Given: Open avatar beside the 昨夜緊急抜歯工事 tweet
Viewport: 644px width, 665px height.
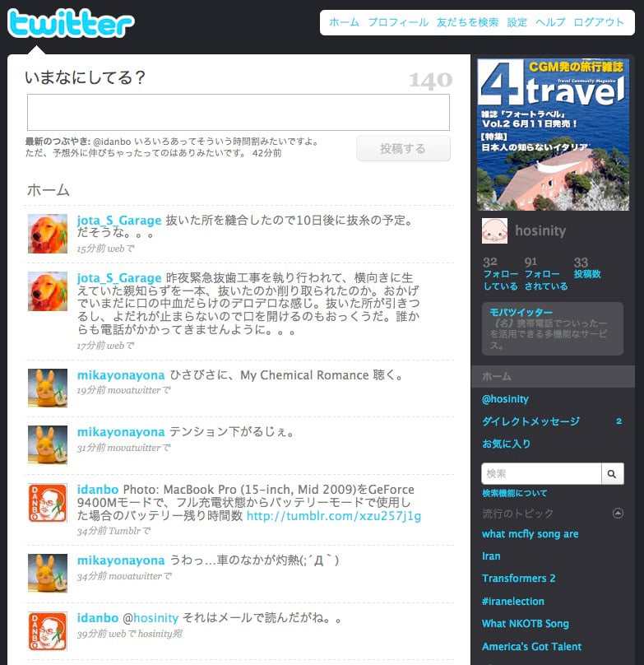Looking at the screenshot, I should coord(48,291).
